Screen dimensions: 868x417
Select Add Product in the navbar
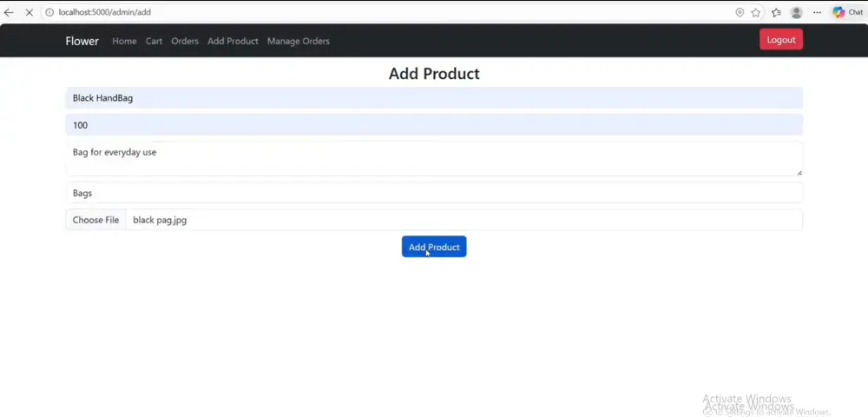tap(233, 41)
